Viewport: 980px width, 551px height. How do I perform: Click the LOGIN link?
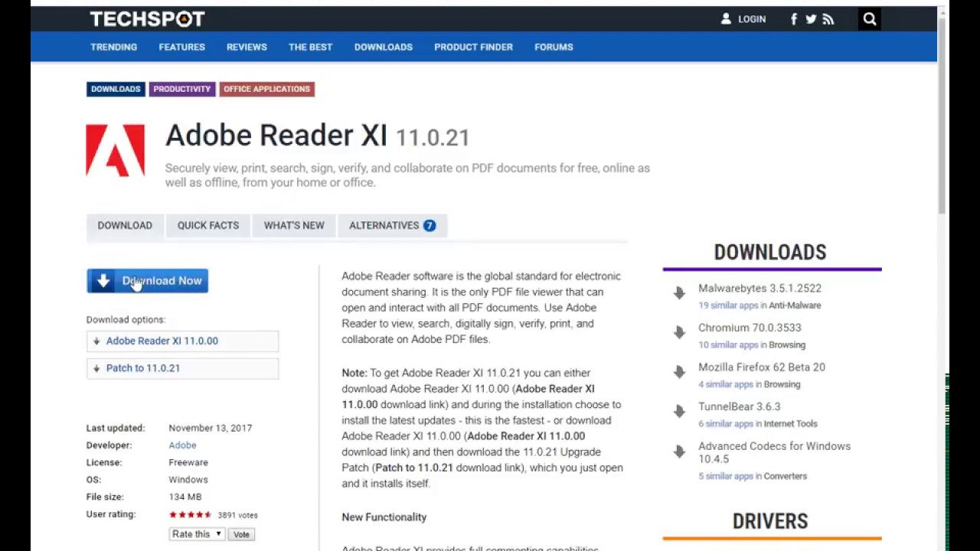[x=752, y=19]
